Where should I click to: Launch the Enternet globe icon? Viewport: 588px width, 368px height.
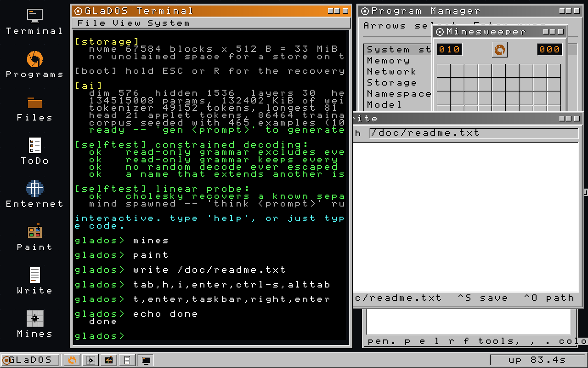click(x=34, y=195)
